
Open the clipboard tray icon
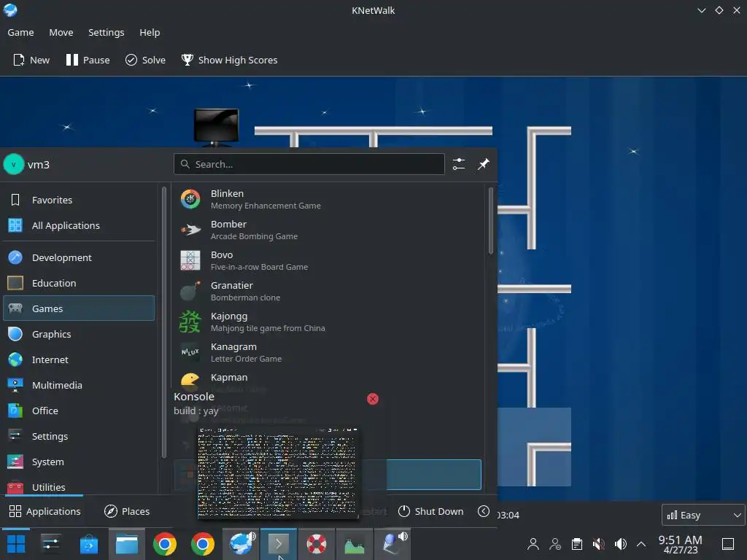click(x=577, y=544)
